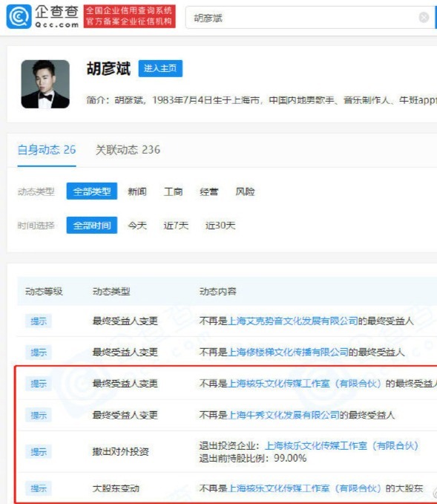The image size is (437, 504).
Task: Click 提示 tag in 大股东变动 row
Action: (x=39, y=488)
